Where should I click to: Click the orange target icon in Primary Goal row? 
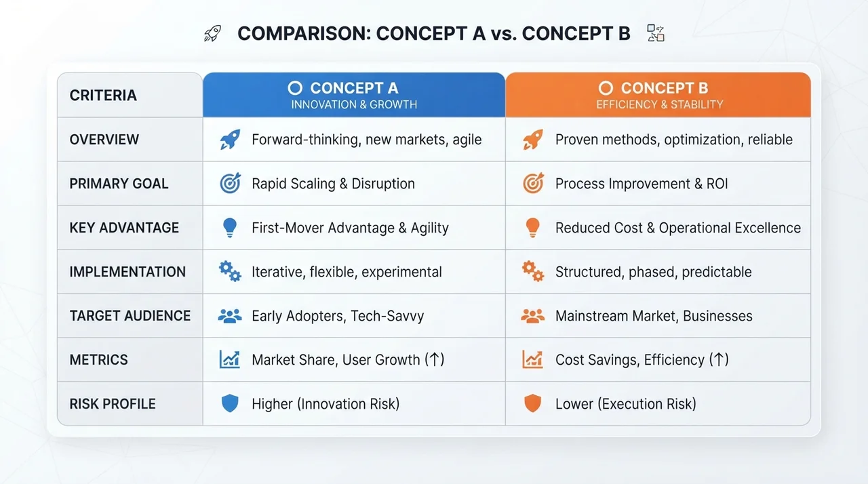click(532, 184)
